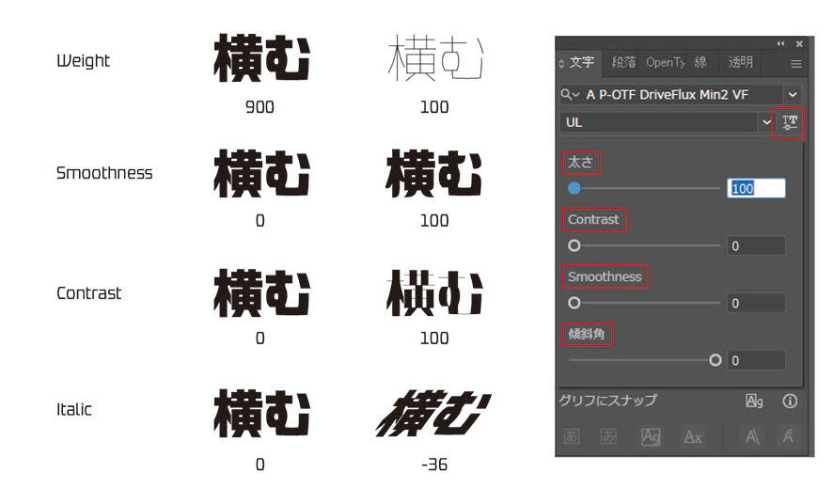
Task: Click the 太さ weight slider handle
Action: coord(574,188)
